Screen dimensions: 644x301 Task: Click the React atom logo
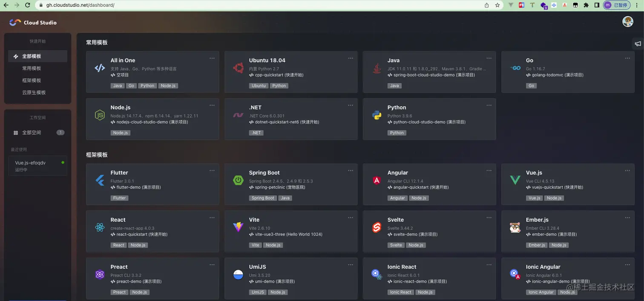point(100,227)
